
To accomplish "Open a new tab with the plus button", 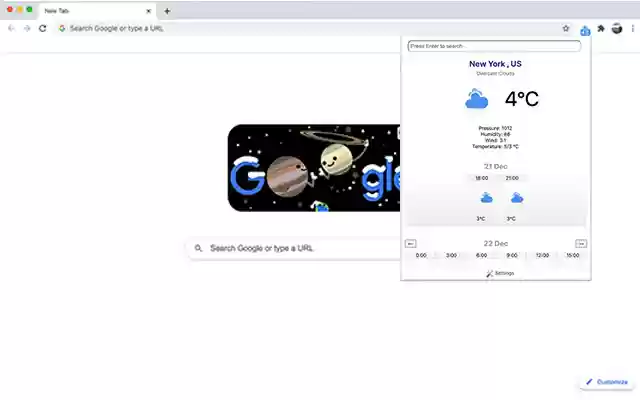I will [x=167, y=11].
